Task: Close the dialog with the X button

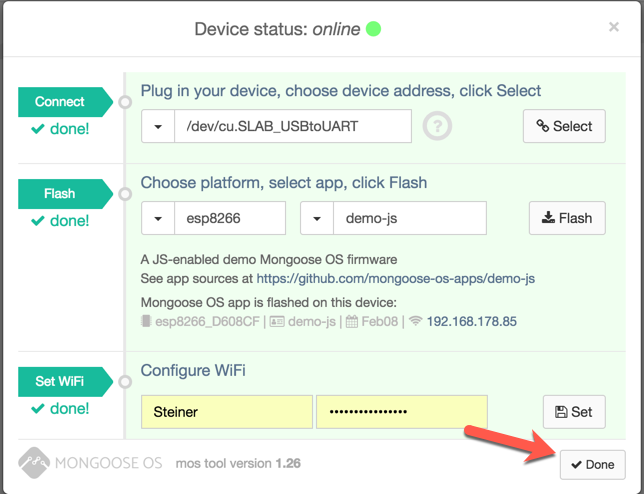Action: (614, 27)
